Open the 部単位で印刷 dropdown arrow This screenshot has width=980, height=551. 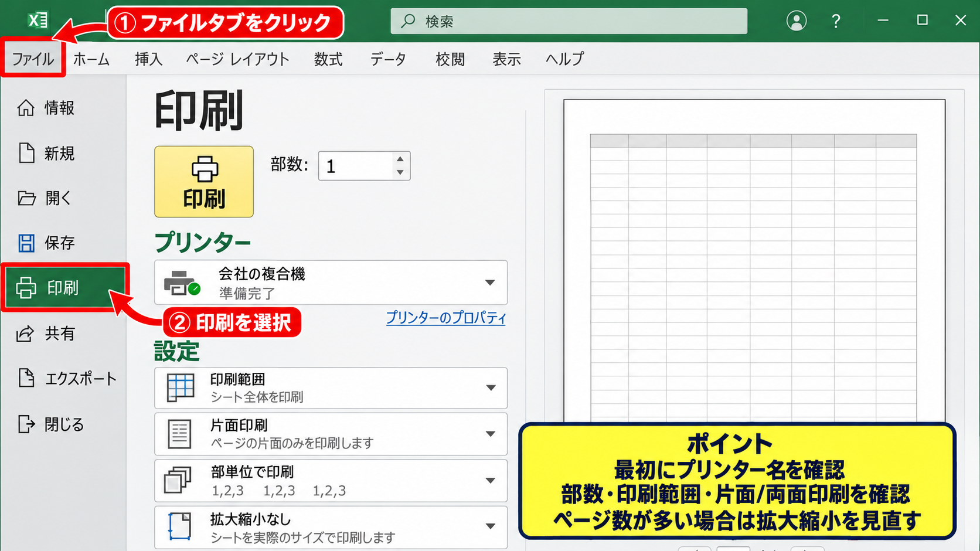tap(491, 480)
